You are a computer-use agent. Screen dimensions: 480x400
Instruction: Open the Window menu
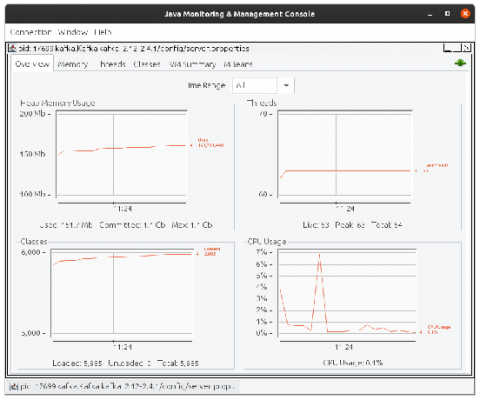[x=73, y=32]
